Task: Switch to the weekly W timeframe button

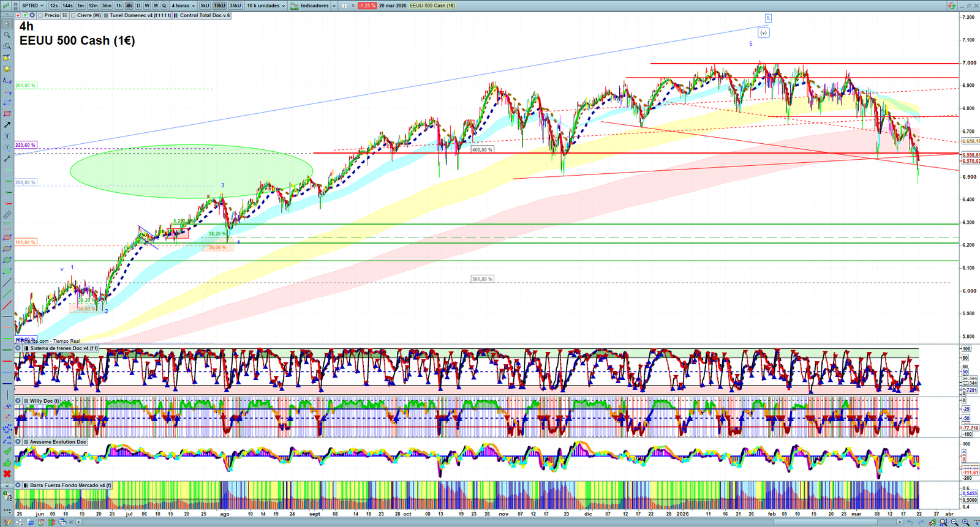Action: pos(147,6)
